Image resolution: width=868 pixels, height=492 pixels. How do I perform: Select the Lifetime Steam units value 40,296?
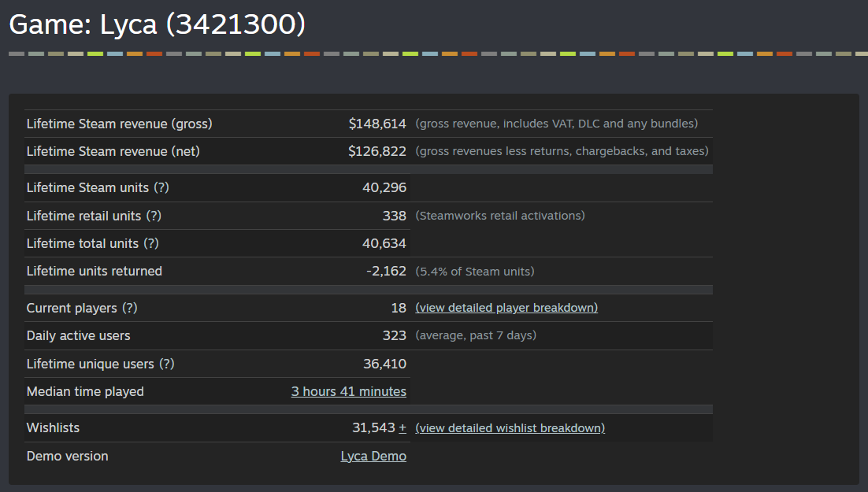(384, 187)
